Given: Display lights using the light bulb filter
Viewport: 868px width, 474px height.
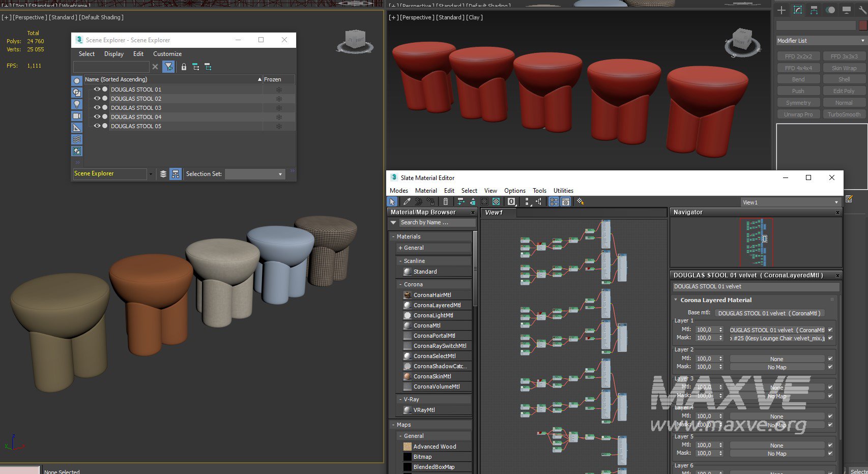Looking at the screenshot, I should [x=77, y=104].
